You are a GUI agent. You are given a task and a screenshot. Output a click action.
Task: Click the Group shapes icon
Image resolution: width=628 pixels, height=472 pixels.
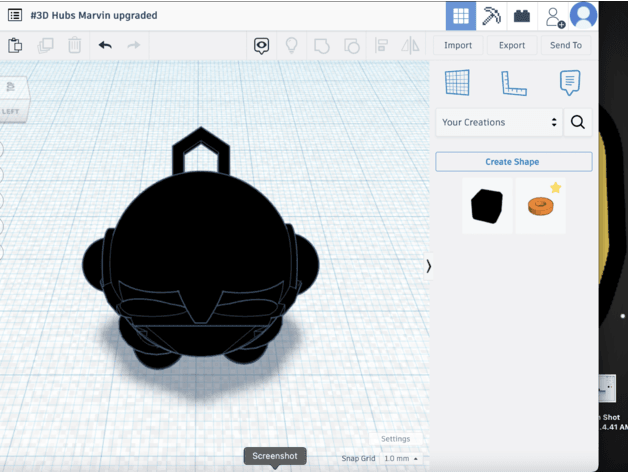coord(322,46)
